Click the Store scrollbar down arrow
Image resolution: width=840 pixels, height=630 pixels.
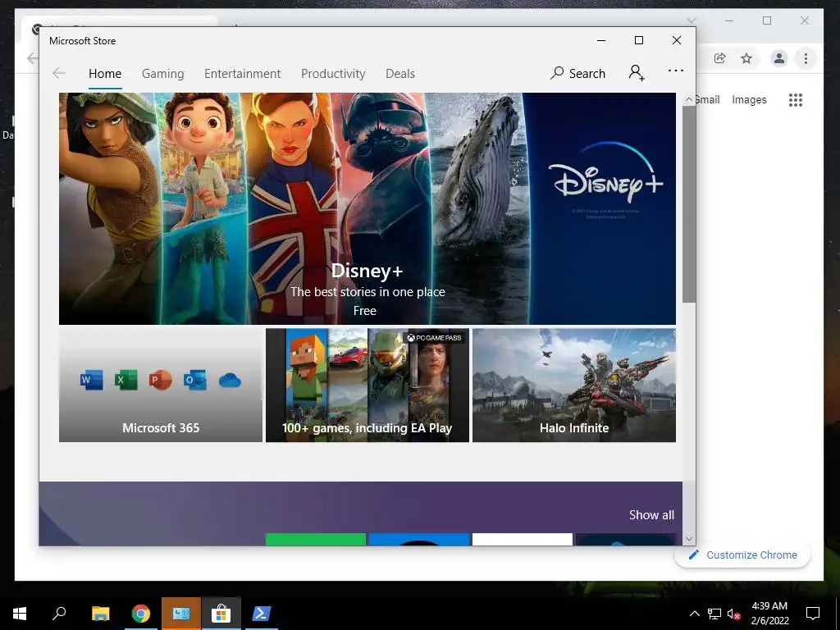(x=689, y=539)
